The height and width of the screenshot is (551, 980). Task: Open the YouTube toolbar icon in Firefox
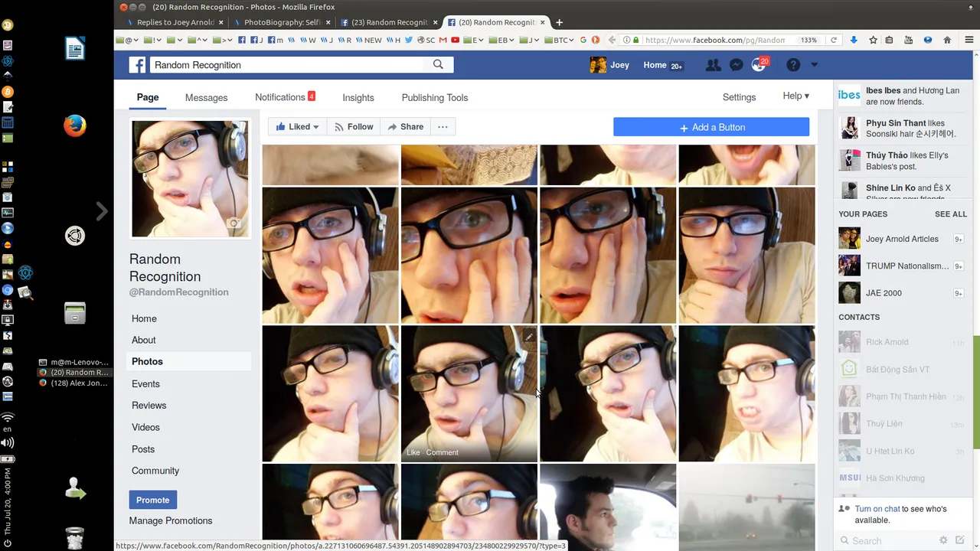[908, 40]
